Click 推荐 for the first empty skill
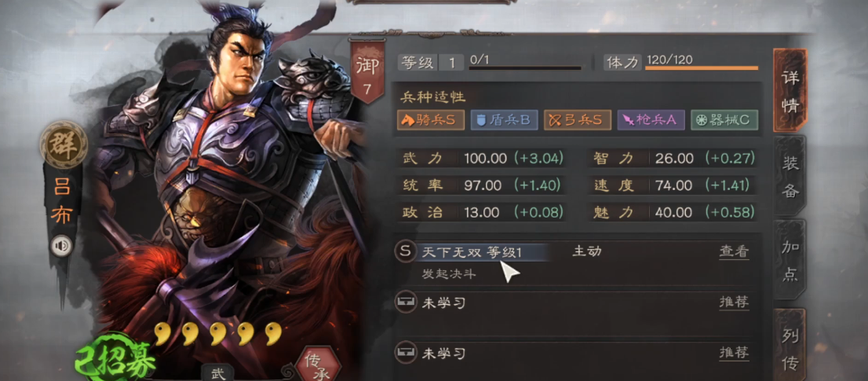Viewport: 868px width, 381px height. (734, 302)
